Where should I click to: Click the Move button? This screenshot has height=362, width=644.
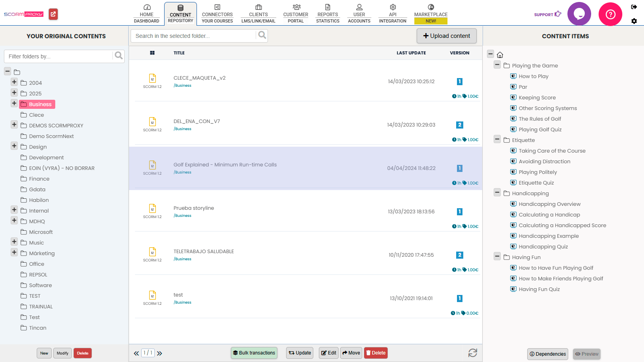coord(351,353)
